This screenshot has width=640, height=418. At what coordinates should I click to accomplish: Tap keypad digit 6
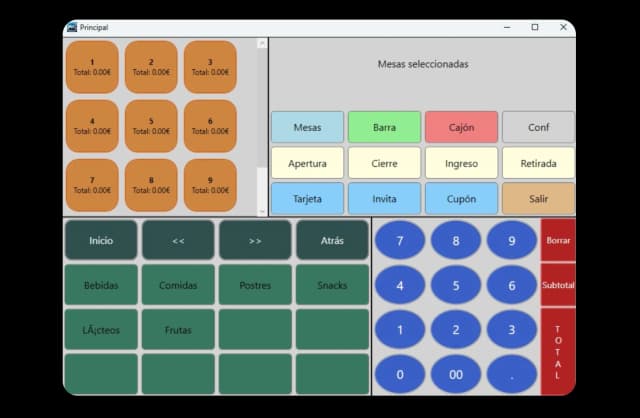[x=511, y=285]
